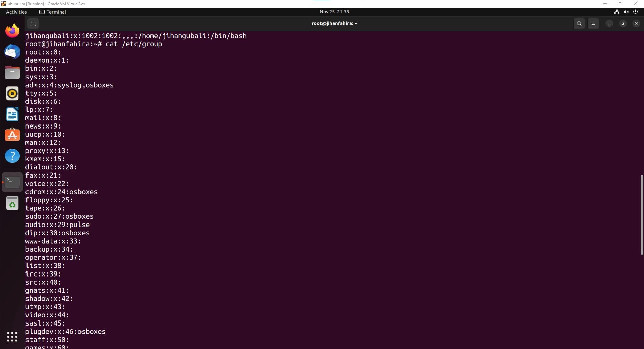Open the power menu icon
Screen dimensions: 644x349
635,12
